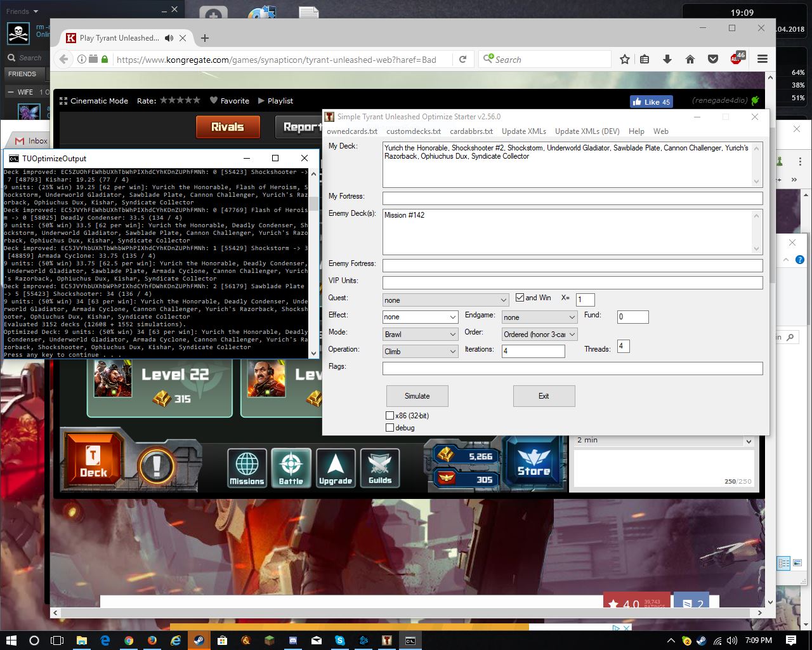This screenshot has width=812, height=650.
Task: Click the Playlist link
Action: (x=275, y=101)
